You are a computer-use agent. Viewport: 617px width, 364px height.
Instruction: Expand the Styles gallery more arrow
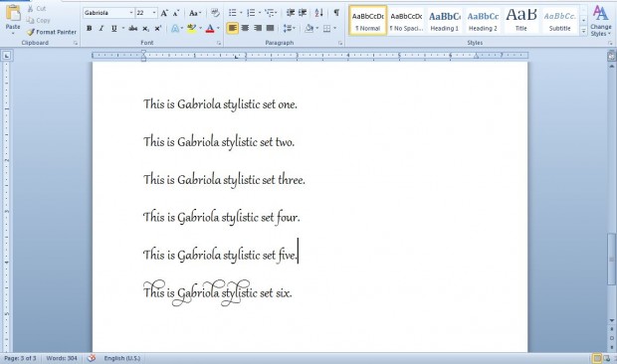coord(583,32)
